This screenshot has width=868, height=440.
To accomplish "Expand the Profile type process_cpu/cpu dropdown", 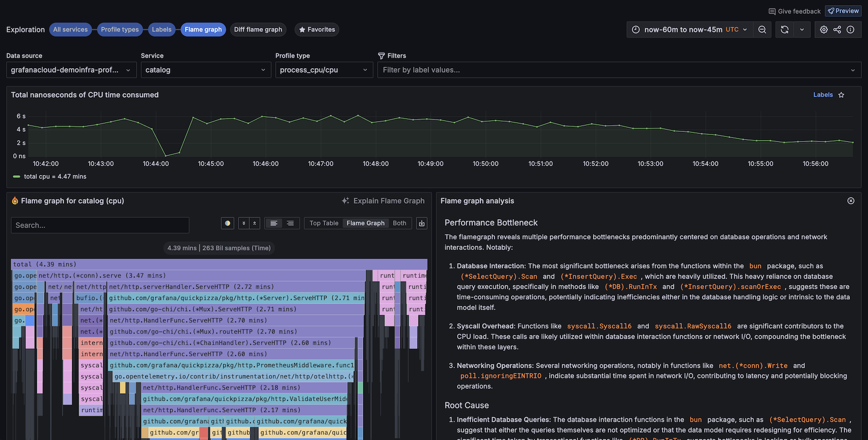I will click(324, 70).
